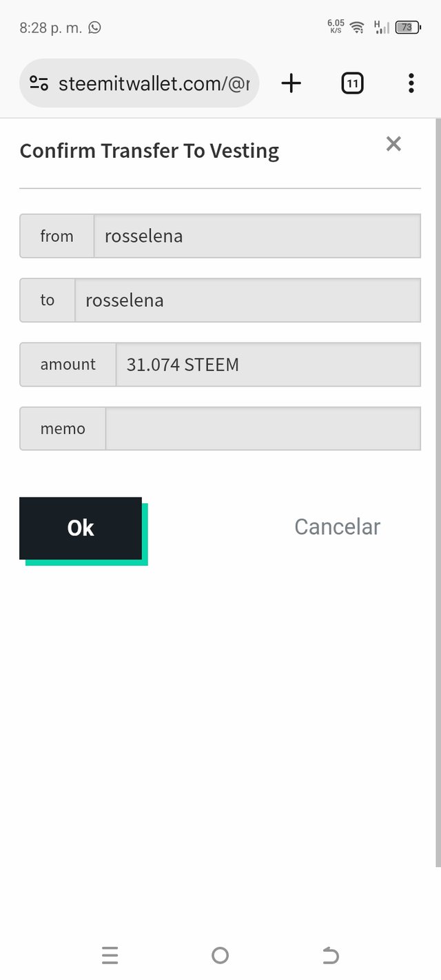
Task: Open browser three-dot overflow menu
Action: coord(411,83)
